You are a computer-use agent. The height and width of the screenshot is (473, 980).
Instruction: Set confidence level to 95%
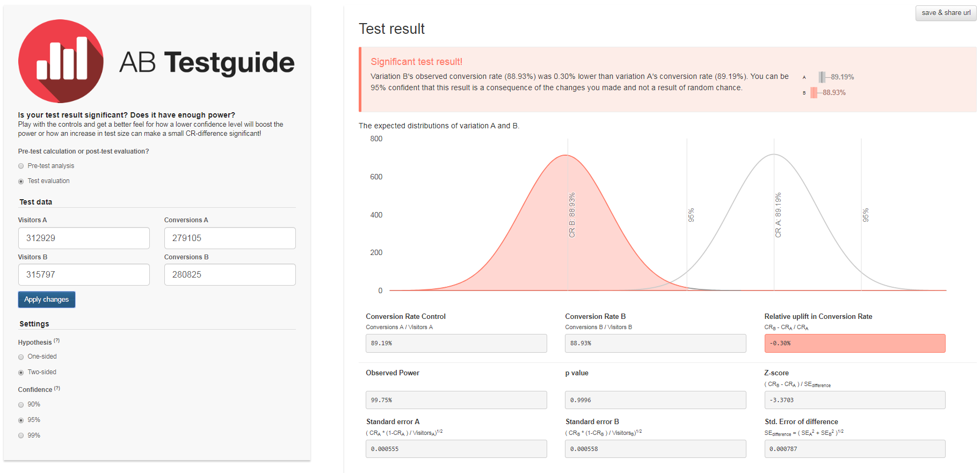click(21, 420)
